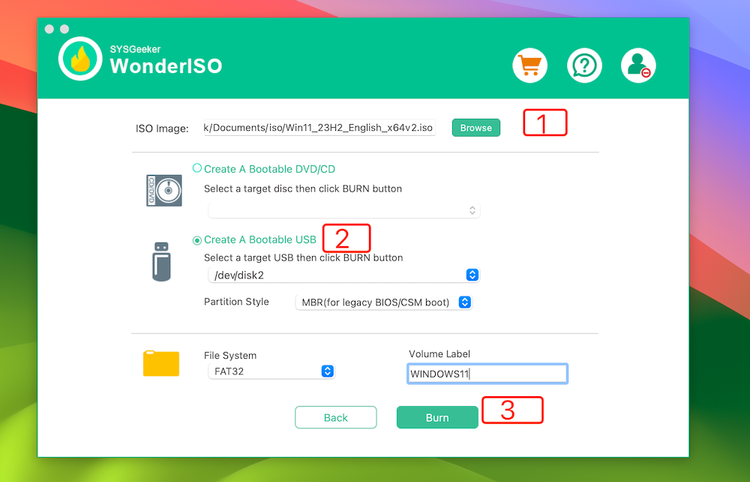Click the 'ISO Image:' label
750x482 pixels.
162,129
